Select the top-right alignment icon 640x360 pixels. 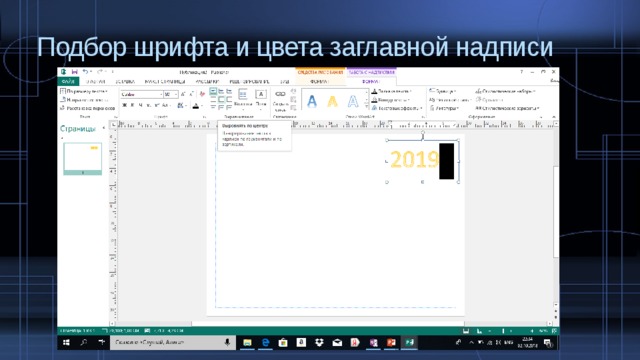(x=229, y=91)
